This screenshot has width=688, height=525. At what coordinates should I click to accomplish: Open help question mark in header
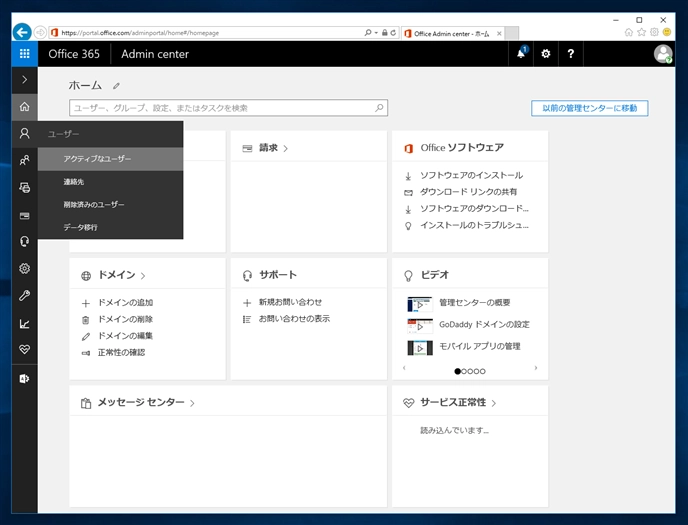570,54
